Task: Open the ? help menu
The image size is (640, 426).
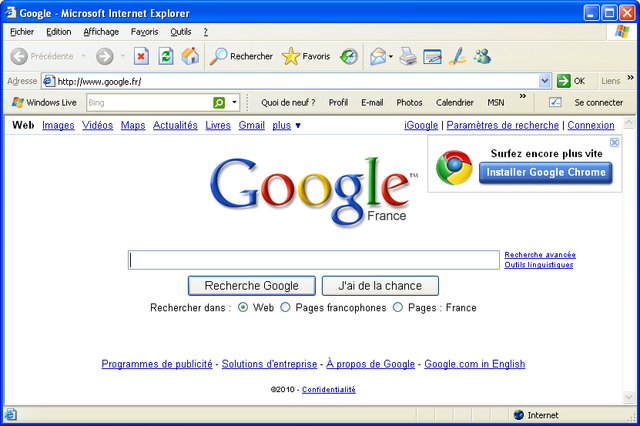Action: [206, 32]
